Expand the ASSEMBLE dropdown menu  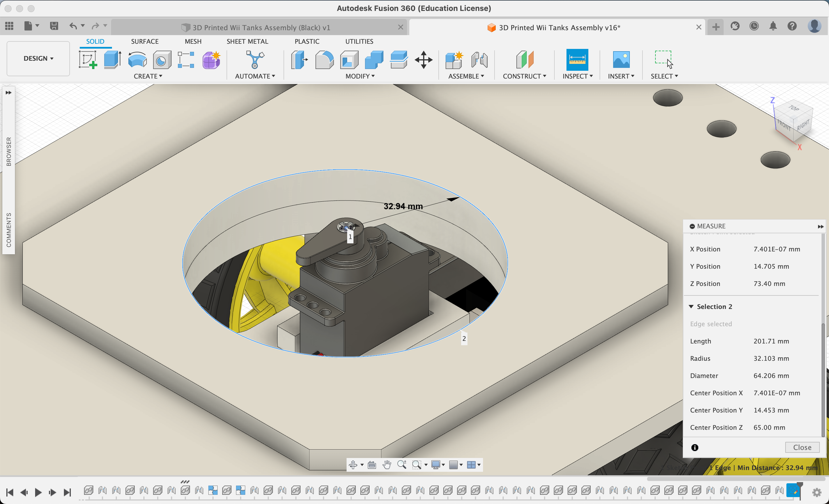[x=467, y=76]
